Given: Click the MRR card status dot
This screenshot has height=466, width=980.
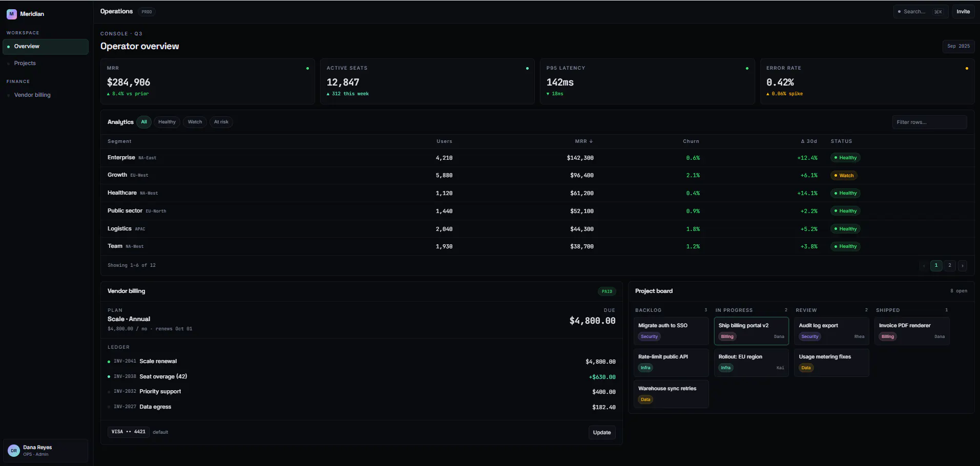Looking at the screenshot, I should (x=307, y=68).
